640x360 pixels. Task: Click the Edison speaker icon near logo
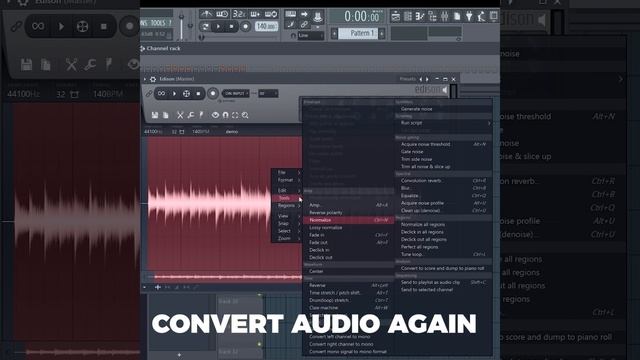(x=444, y=90)
